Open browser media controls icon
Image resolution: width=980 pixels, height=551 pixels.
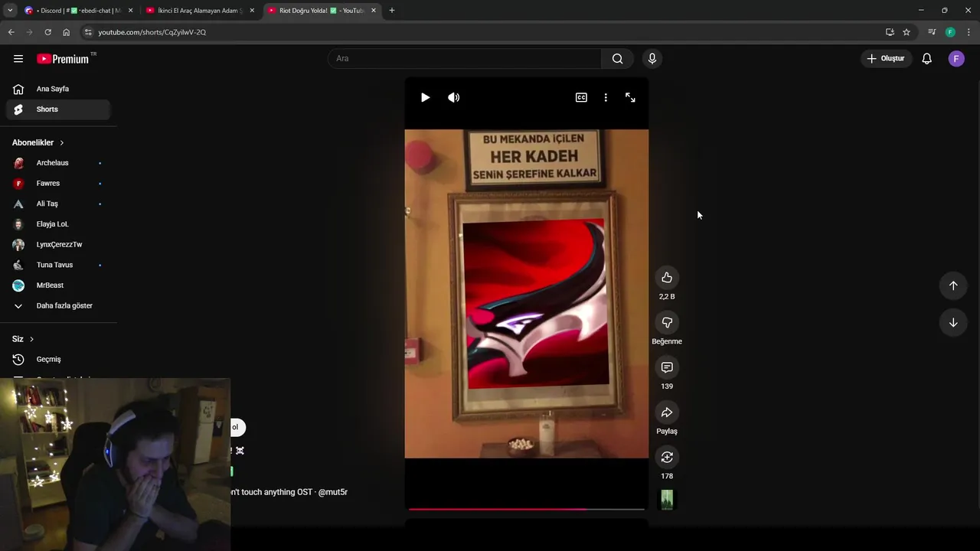tap(932, 32)
